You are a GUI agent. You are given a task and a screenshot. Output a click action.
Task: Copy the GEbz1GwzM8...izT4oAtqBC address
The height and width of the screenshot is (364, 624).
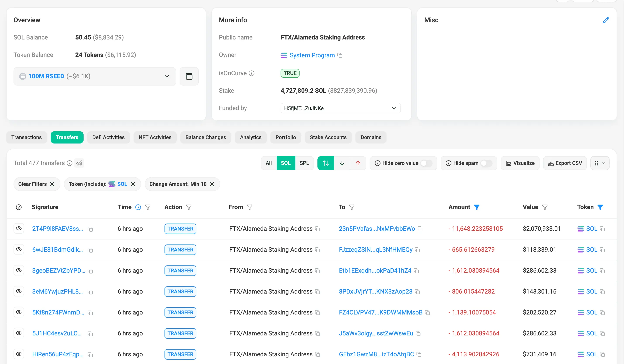(x=419, y=355)
